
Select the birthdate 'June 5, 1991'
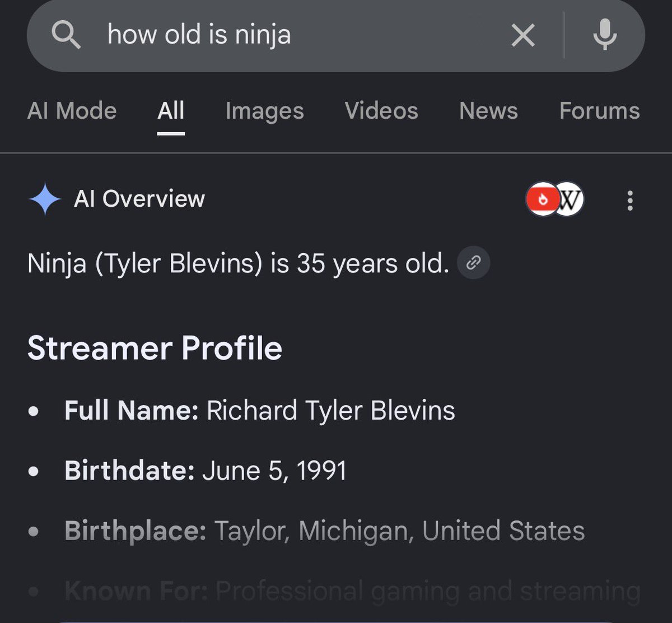(x=274, y=471)
